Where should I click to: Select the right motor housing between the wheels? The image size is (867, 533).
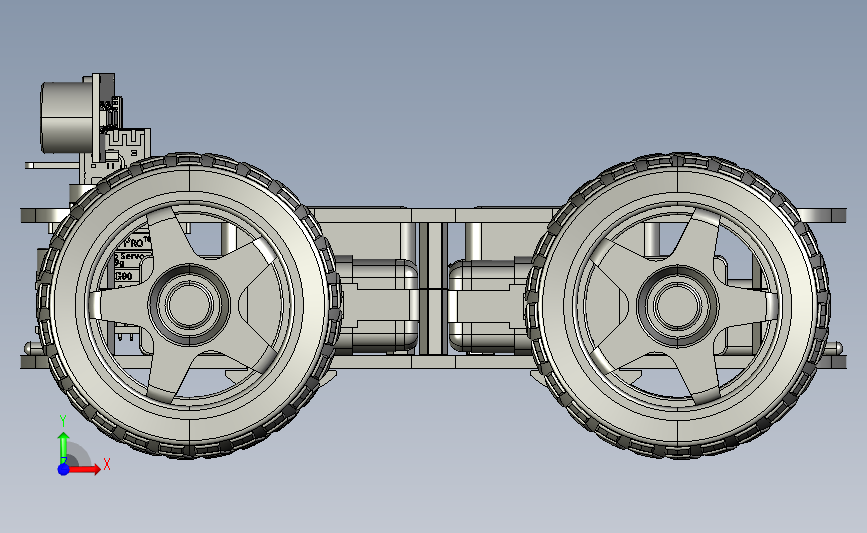[489, 306]
